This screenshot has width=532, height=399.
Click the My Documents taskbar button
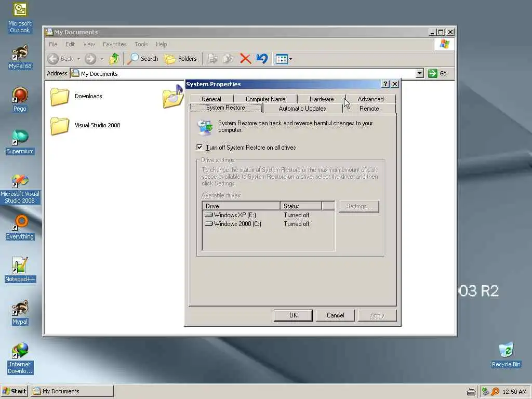[72, 391]
